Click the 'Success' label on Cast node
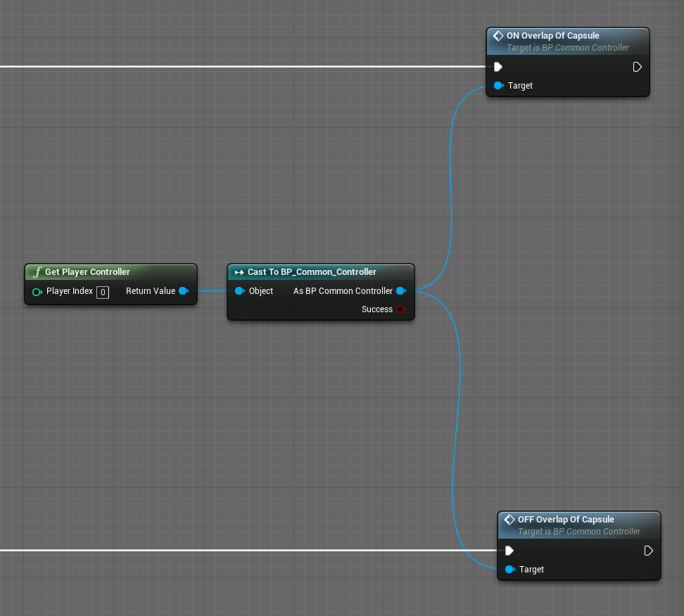The image size is (684, 616). click(377, 309)
